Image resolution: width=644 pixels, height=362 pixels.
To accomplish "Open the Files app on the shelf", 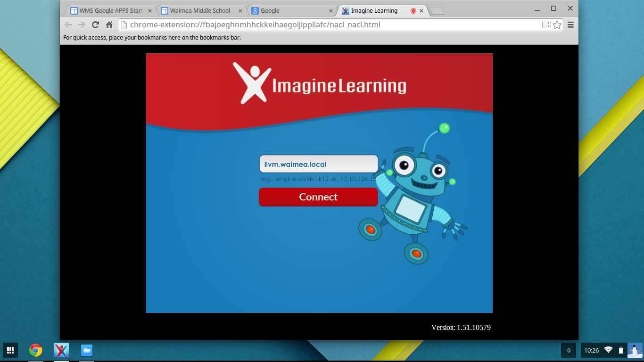I will pos(87,350).
